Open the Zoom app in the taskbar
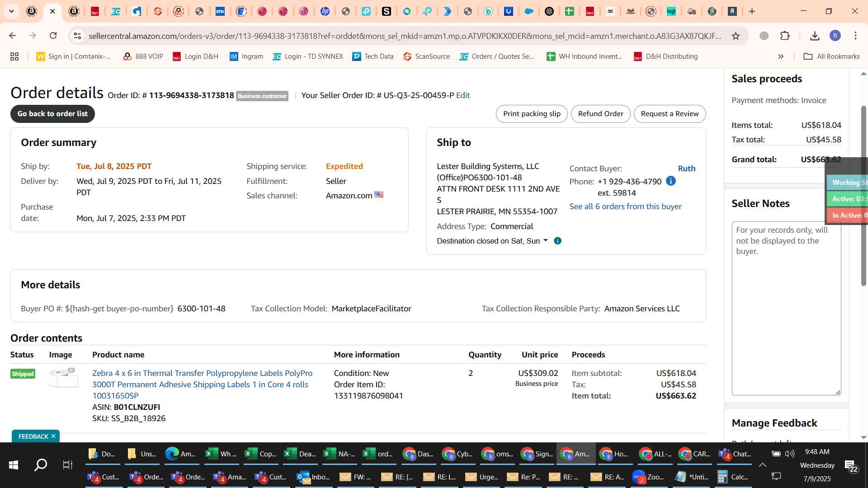Viewport: 868px width, 488px height. [x=649, y=477]
